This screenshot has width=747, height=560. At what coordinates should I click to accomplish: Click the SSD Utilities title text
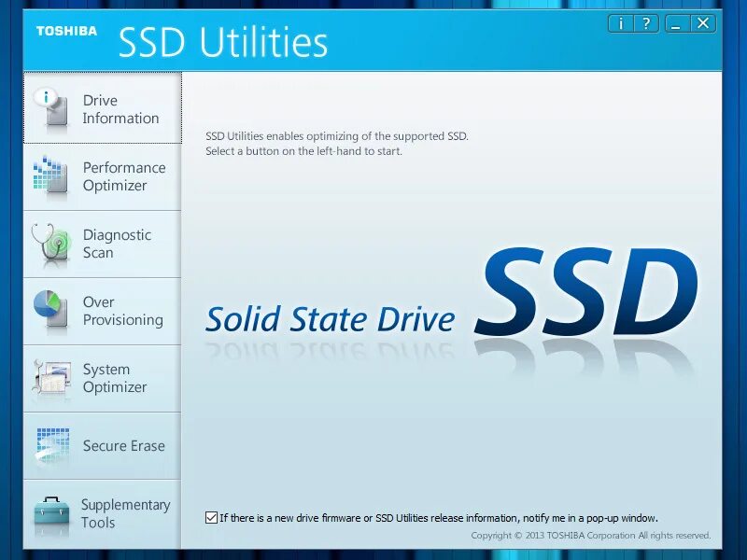[x=223, y=42]
